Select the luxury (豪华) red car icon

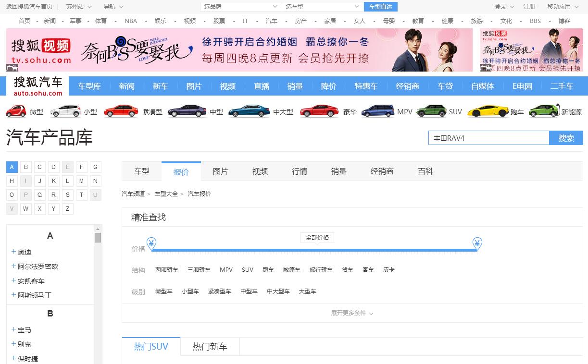pos(319,111)
